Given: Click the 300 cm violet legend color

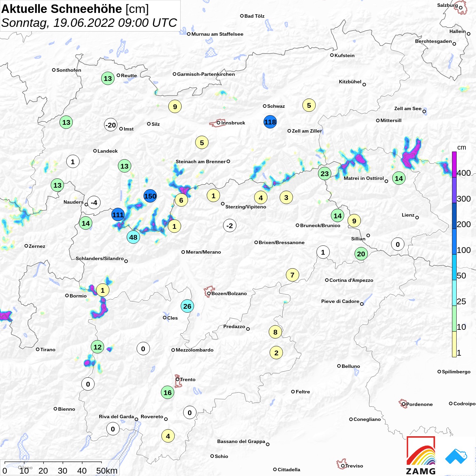Looking at the screenshot, I should point(454,190).
